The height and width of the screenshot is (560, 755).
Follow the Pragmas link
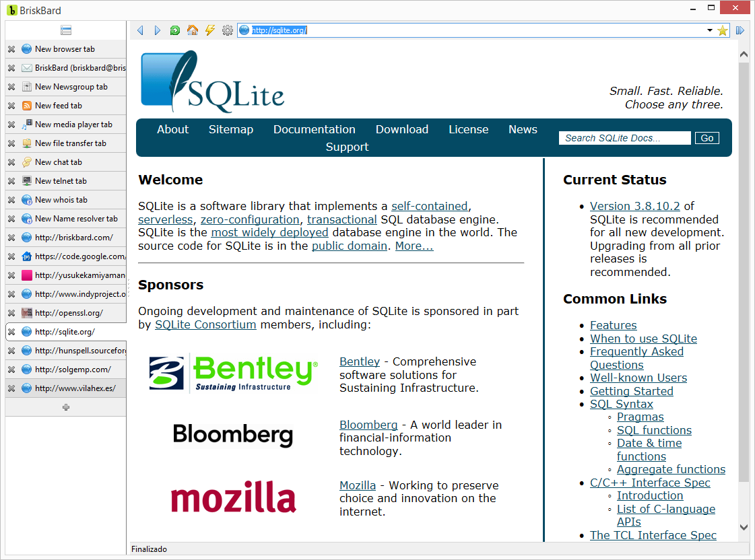[641, 417]
